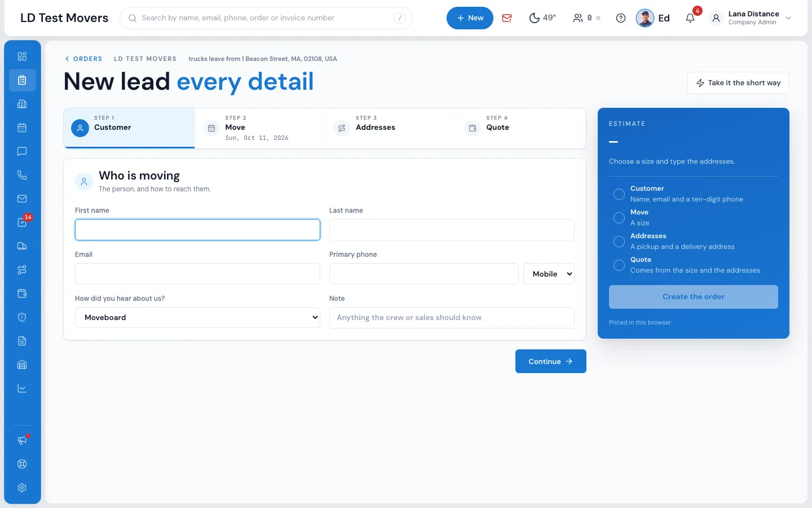Open the calendar icon in sidebar

point(22,128)
